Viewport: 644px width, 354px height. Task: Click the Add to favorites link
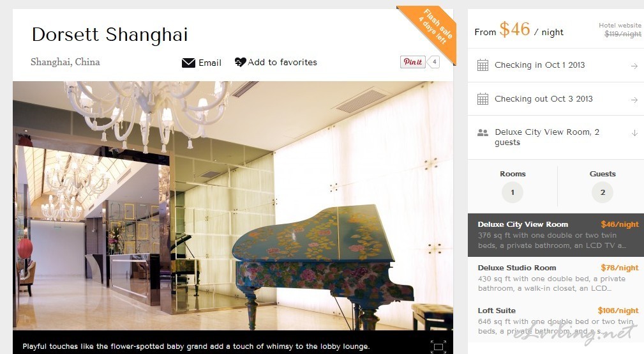[282, 62]
